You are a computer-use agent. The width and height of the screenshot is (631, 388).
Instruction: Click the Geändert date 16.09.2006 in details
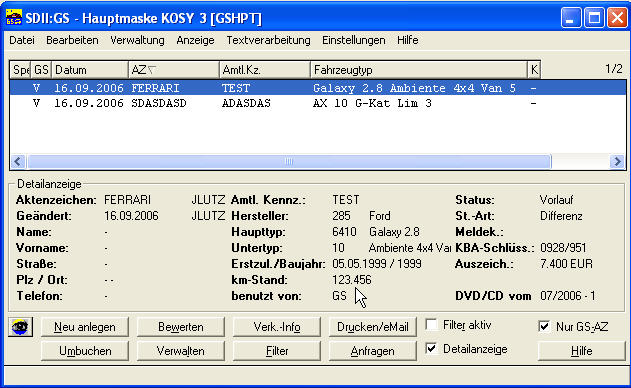point(131,216)
